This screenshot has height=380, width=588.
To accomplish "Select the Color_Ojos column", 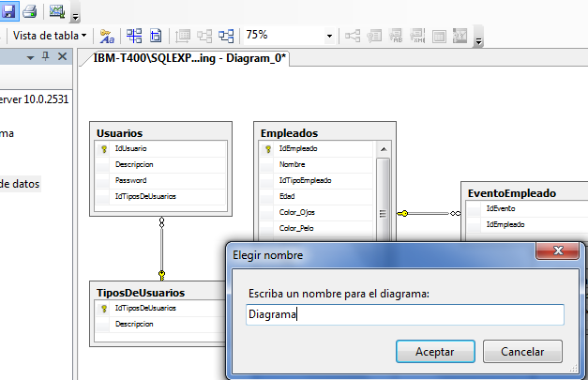I will pyautogui.click(x=316, y=212).
